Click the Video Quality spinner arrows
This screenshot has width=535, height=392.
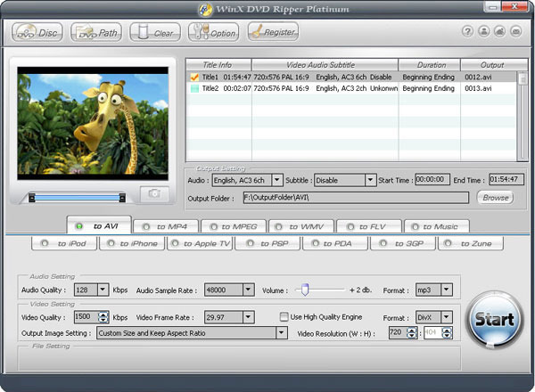(103, 317)
